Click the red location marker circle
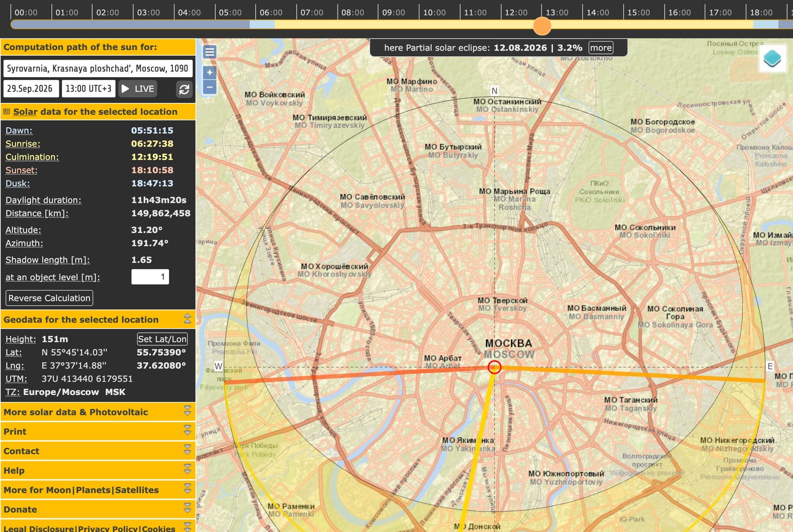793x532 pixels. pyautogui.click(x=495, y=367)
